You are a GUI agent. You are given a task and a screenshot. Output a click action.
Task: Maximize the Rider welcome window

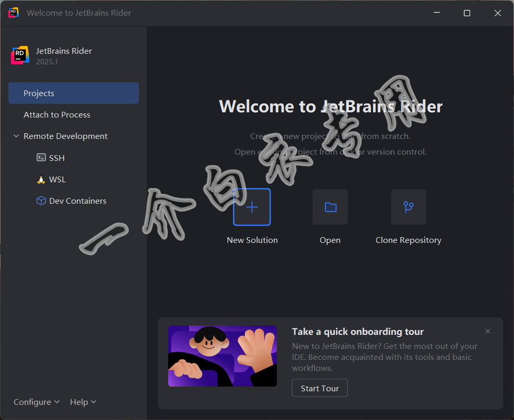click(x=467, y=13)
